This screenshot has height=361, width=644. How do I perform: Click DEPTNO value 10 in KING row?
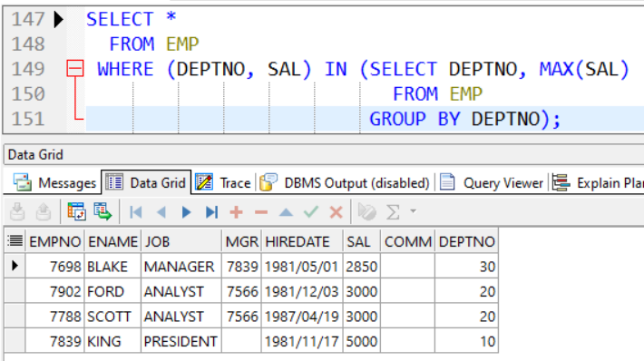[466, 341]
